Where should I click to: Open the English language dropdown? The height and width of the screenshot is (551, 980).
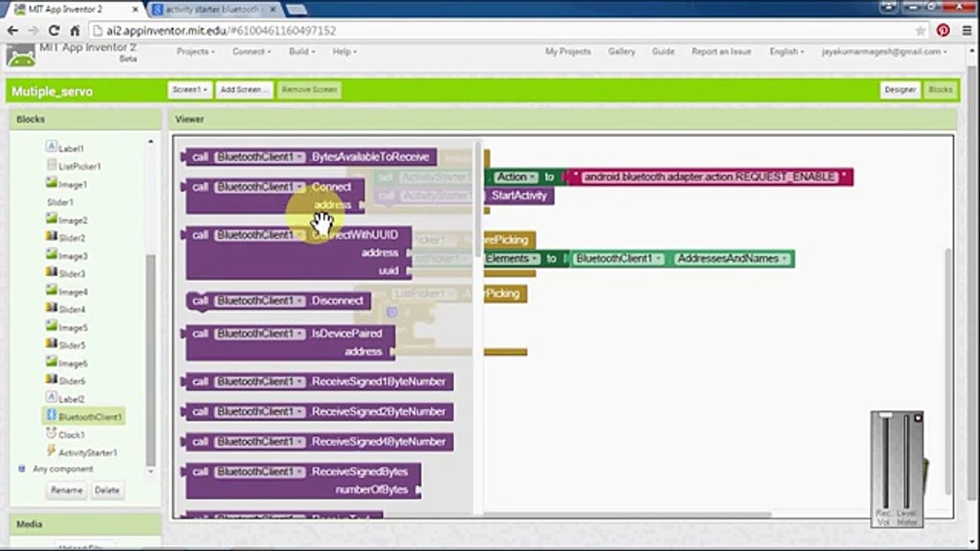tap(786, 51)
